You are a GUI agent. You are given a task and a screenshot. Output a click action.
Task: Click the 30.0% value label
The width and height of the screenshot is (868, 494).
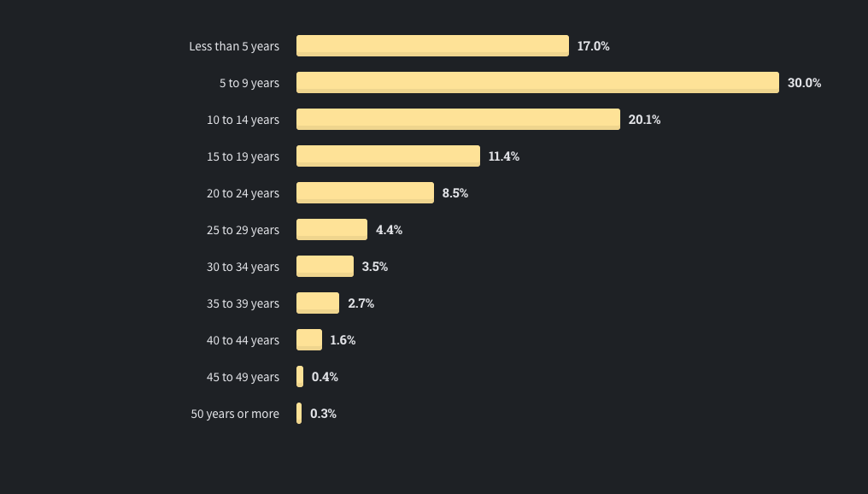[804, 83]
